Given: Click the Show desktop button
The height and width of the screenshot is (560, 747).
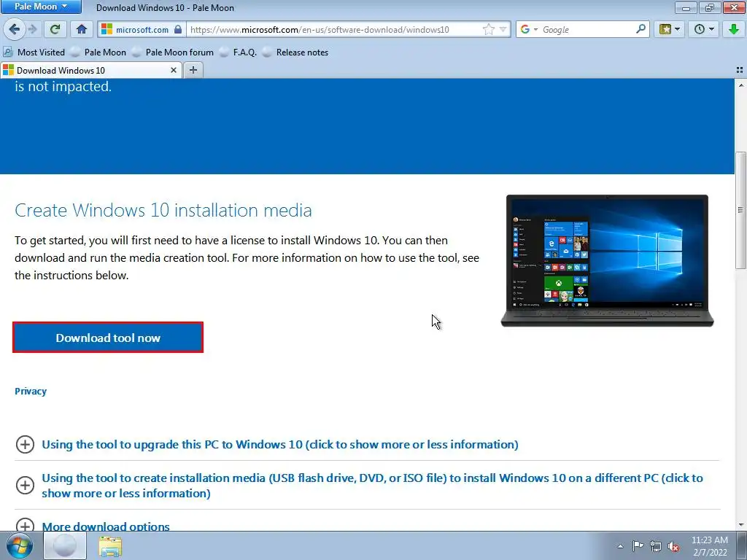Looking at the screenshot, I should (x=741, y=545).
